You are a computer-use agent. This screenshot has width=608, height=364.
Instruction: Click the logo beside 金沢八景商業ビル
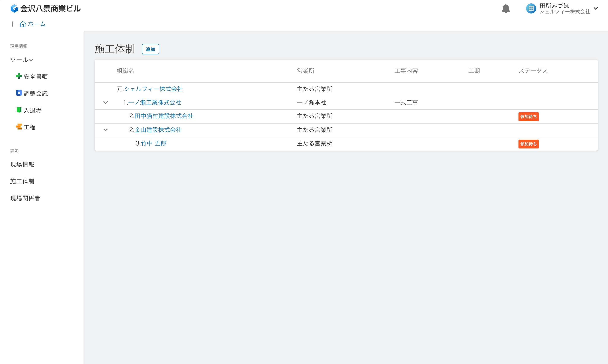coord(14,9)
